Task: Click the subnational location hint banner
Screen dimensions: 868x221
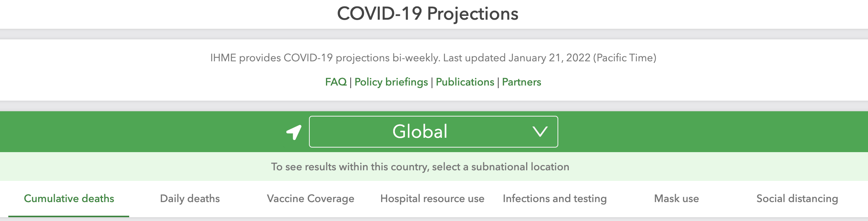Action: click(x=420, y=167)
